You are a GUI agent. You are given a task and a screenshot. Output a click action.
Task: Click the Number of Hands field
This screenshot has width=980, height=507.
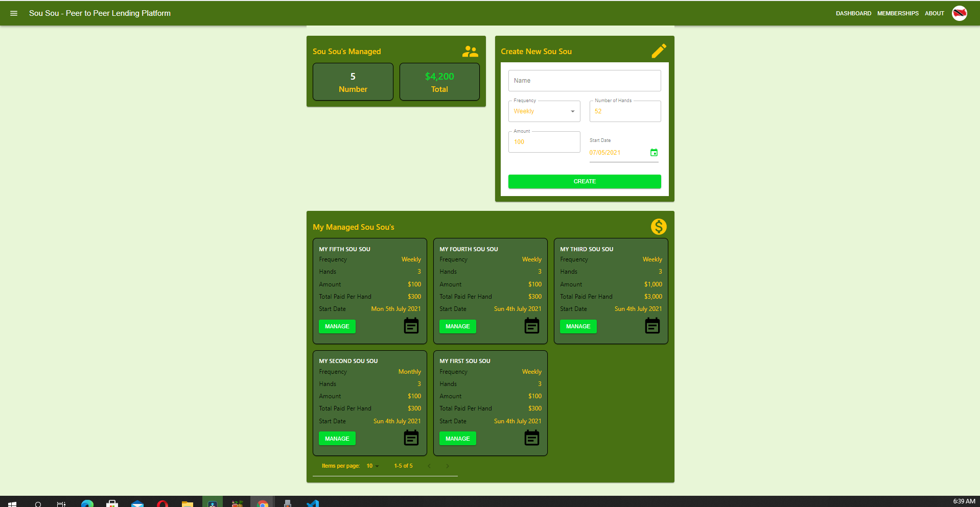625,111
